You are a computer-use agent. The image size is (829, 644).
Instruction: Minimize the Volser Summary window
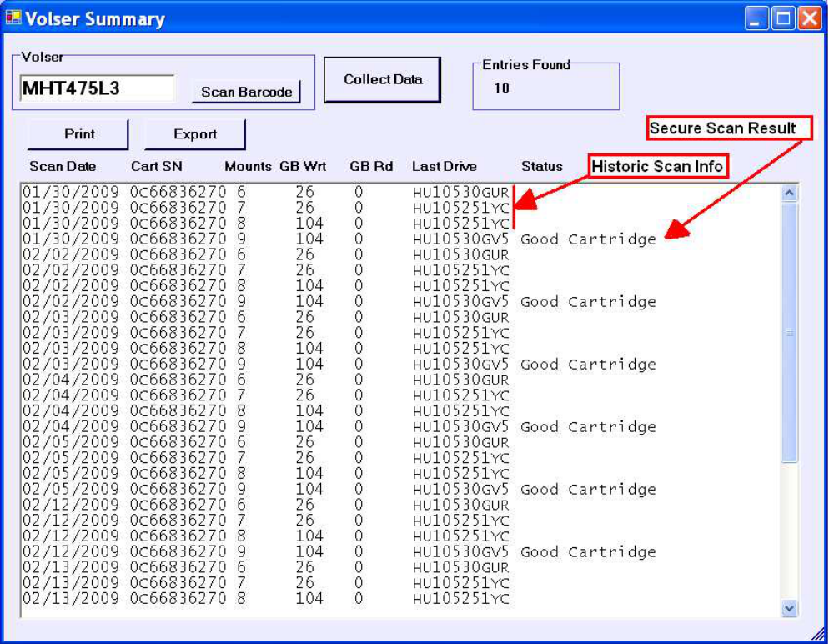click(756, 19)
